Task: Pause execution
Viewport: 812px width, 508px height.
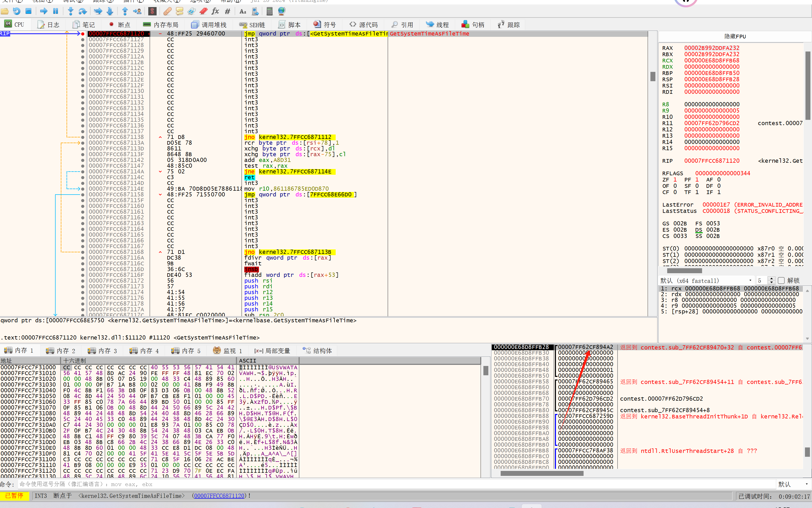Action: [56, 11]
